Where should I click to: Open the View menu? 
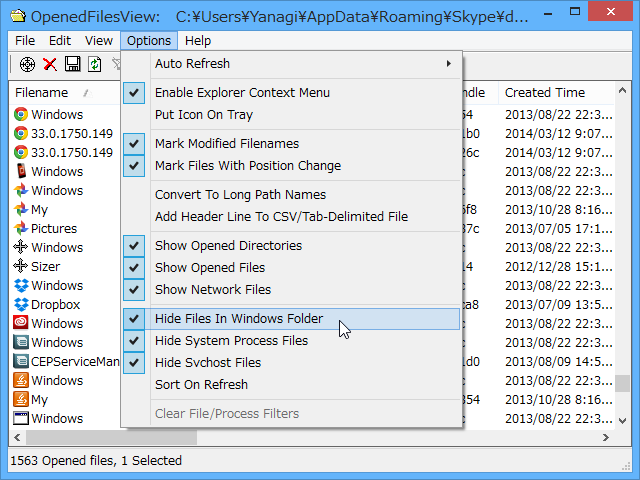[x=98, y=41]
